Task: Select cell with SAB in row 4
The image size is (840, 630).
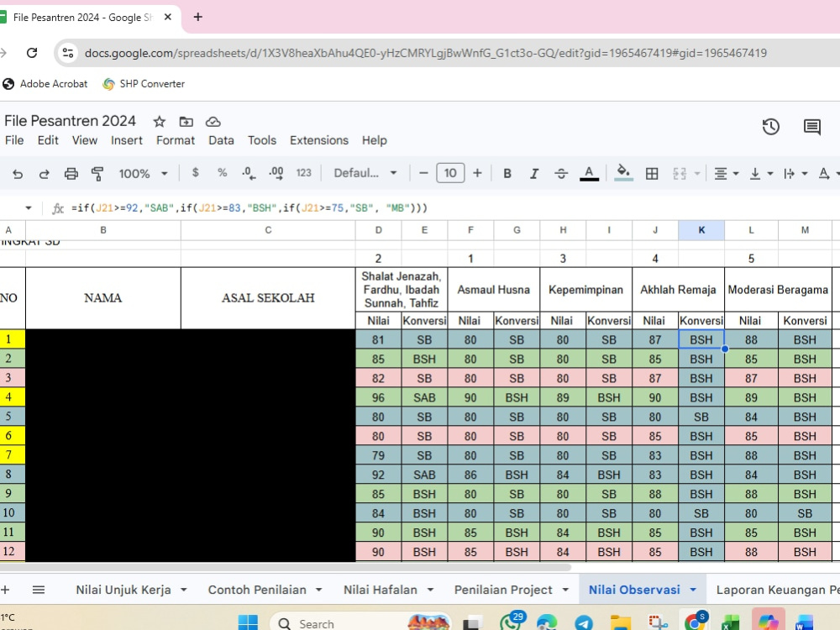Action: pos(424,397)
